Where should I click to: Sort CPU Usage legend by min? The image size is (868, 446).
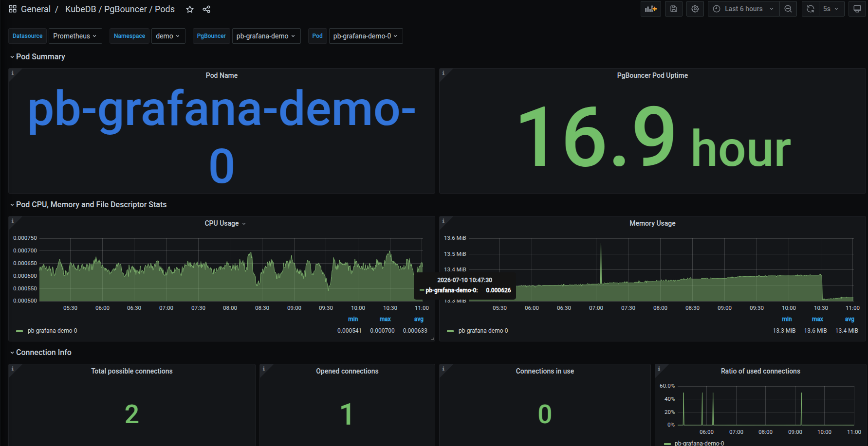click(x=353, y=319)
